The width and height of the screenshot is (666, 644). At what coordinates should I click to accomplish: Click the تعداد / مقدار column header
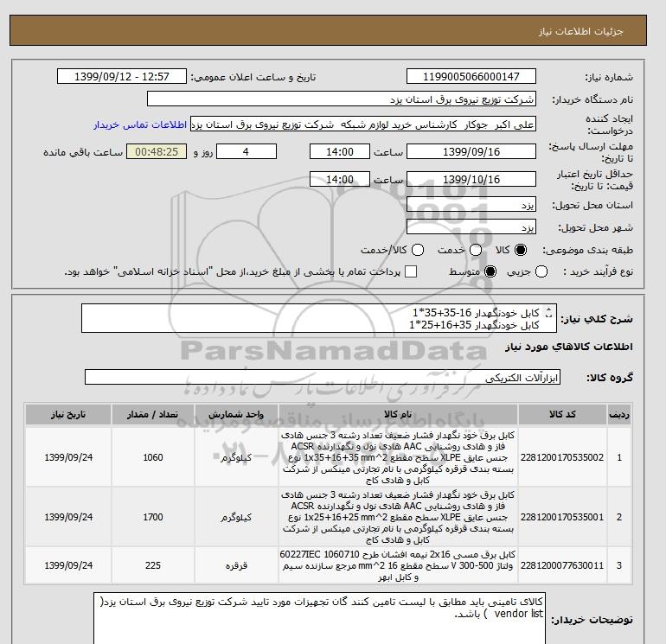point(153,414)
